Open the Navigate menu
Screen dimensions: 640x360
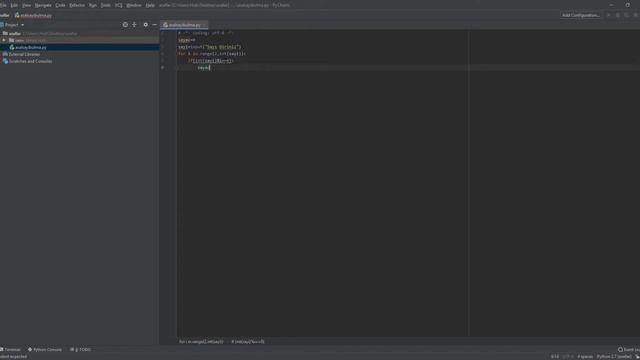[x=43, y=5]
